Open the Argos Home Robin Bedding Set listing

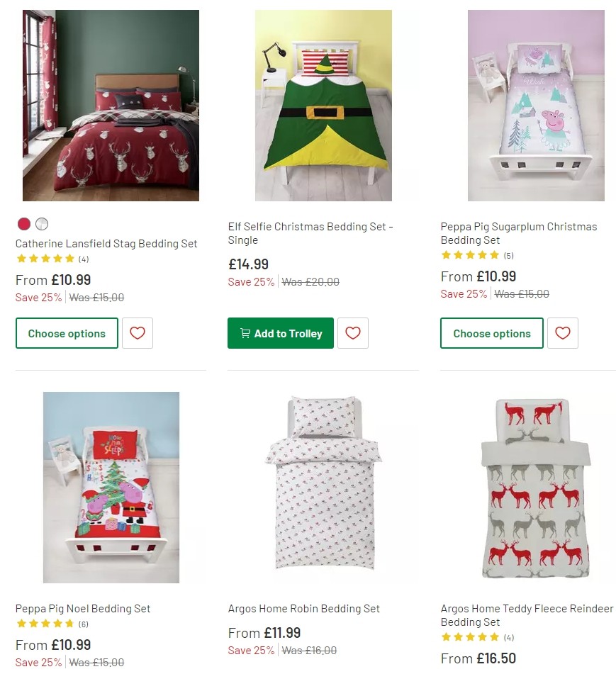[x=303, y=608]
